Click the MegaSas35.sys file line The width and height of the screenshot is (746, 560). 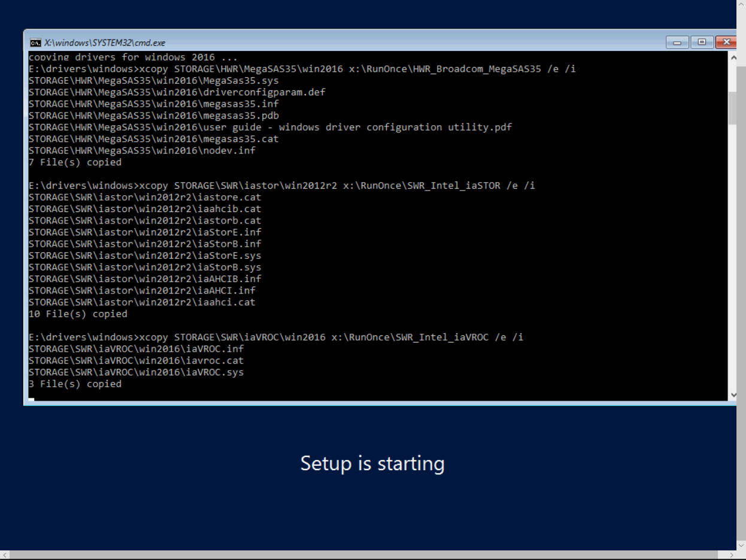pos(153,80)
